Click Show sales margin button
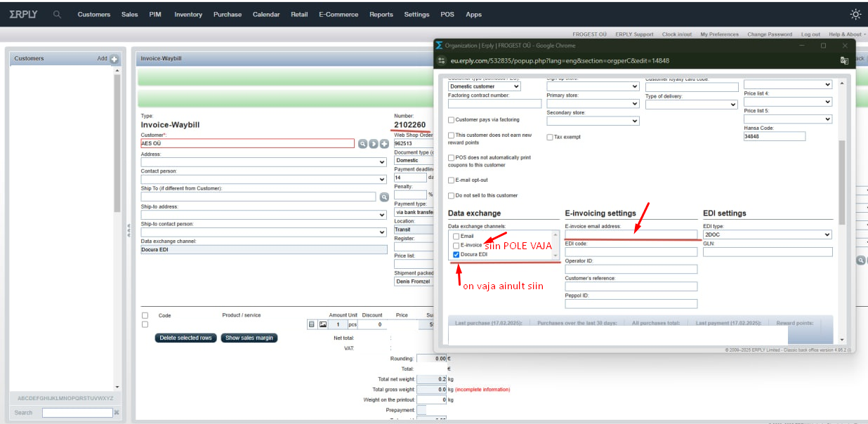Viewport: 868px width, 424px height. [249, 338]
